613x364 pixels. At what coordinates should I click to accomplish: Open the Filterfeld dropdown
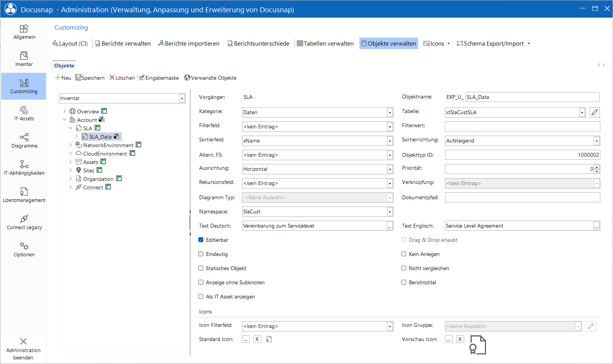390,127
